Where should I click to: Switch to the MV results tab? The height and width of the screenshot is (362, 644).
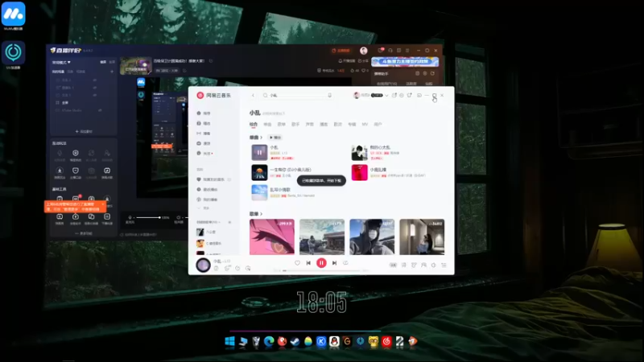click(x=365, y=125)
